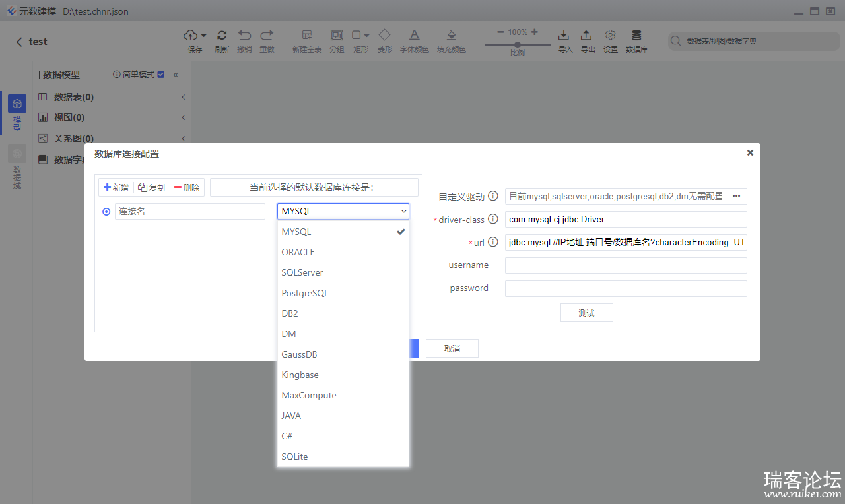
Task: Collapse the data model panel with double chevron
Action: (176, 75)
